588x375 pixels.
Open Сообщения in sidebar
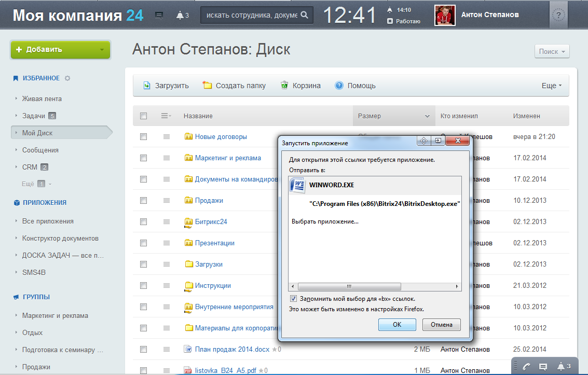click(x=40, y=150)
